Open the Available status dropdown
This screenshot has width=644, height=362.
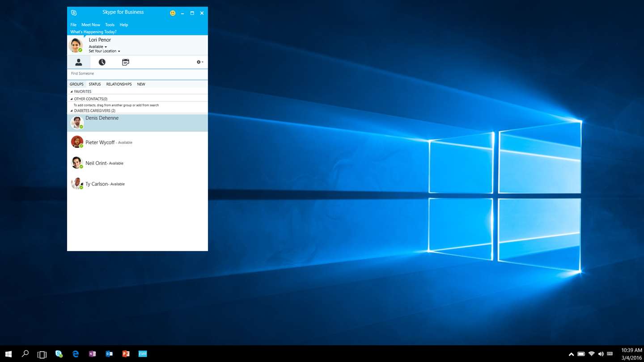point(97,46)
